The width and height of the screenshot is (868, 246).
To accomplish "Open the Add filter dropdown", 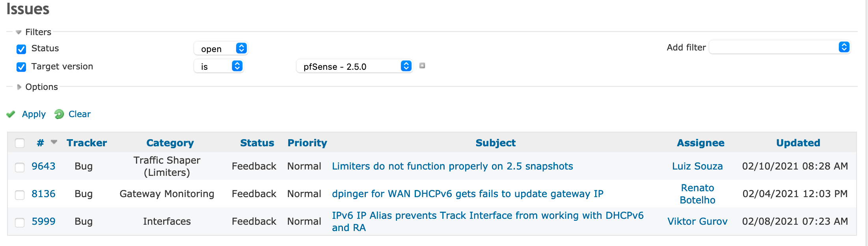I will tap(779, 47).
